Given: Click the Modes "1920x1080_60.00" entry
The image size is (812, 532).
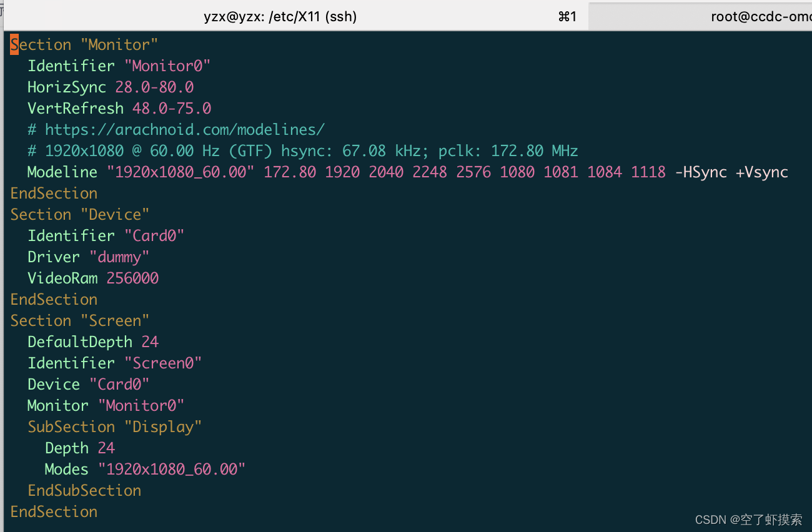Looking at the screenshot, I should (x=144, y=469).
